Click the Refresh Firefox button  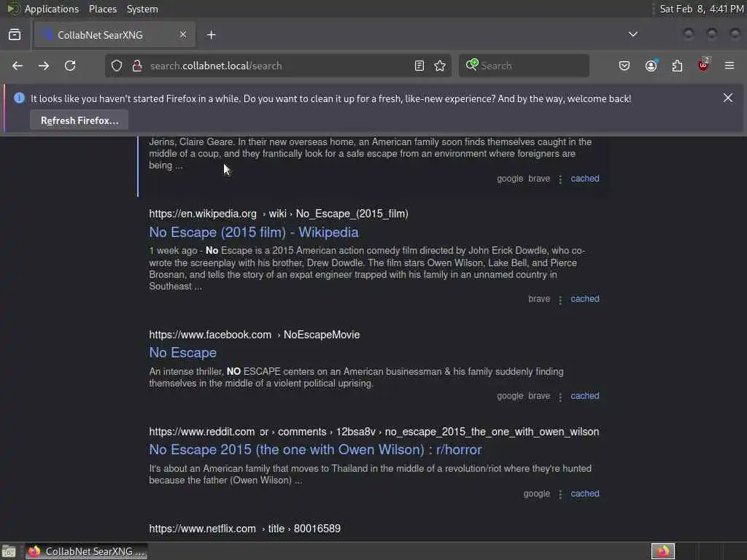coord(79,120)
